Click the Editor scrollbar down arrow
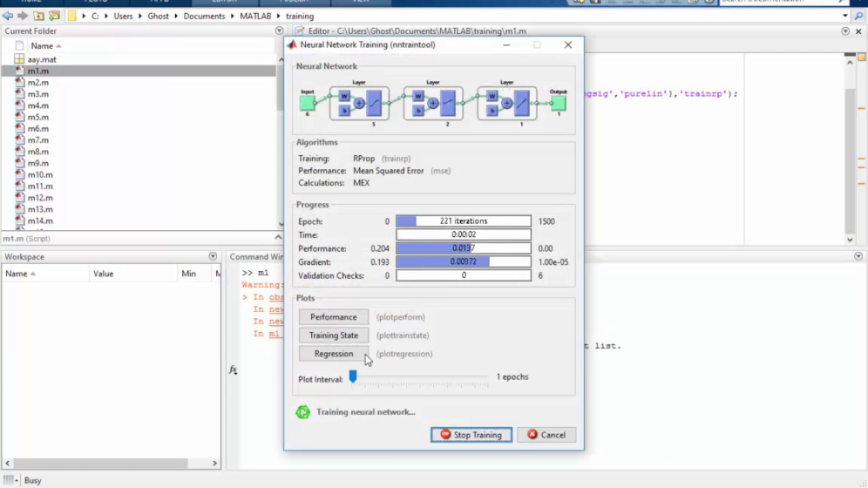The width and height of the screenshot is (868, 488). 850,239
